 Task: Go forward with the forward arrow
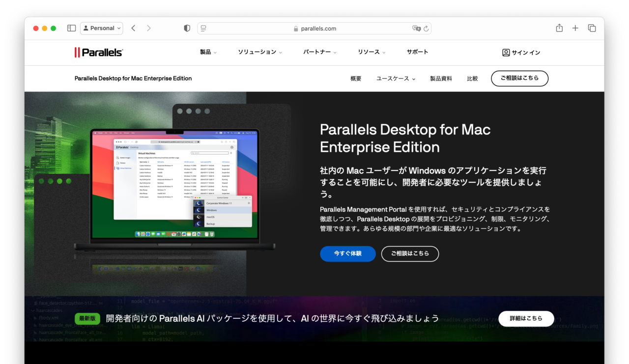(148, 28)
